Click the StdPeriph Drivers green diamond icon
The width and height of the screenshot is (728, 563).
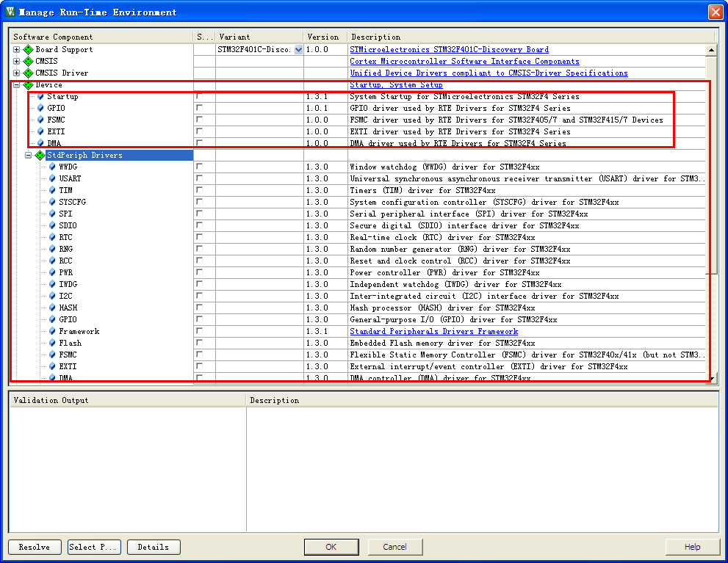40,156
